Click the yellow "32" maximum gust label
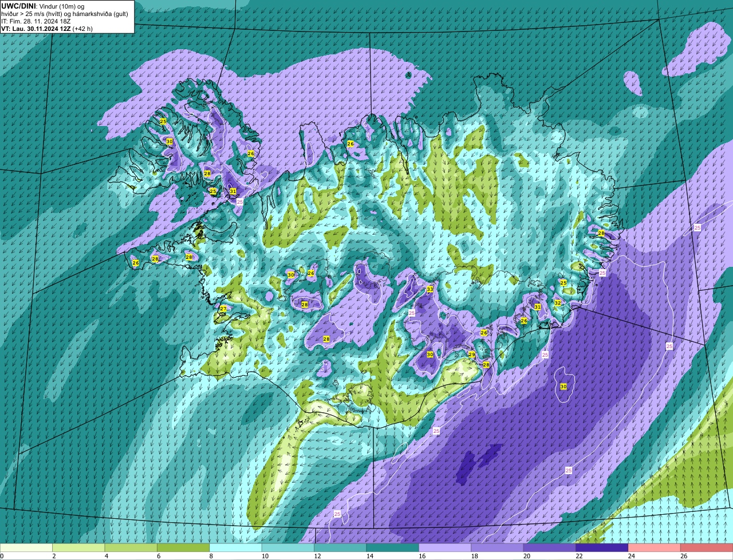733x560 pixels. click(557, 302)
